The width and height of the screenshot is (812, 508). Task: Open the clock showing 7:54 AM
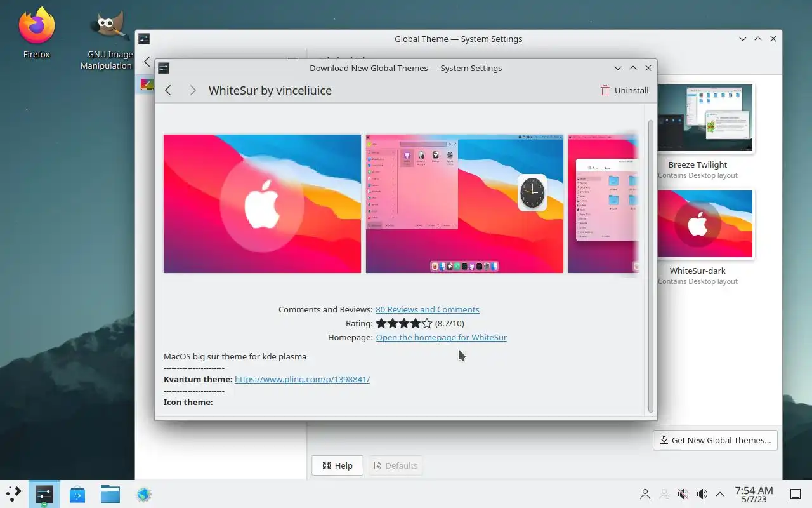click(x=754, y=494)
